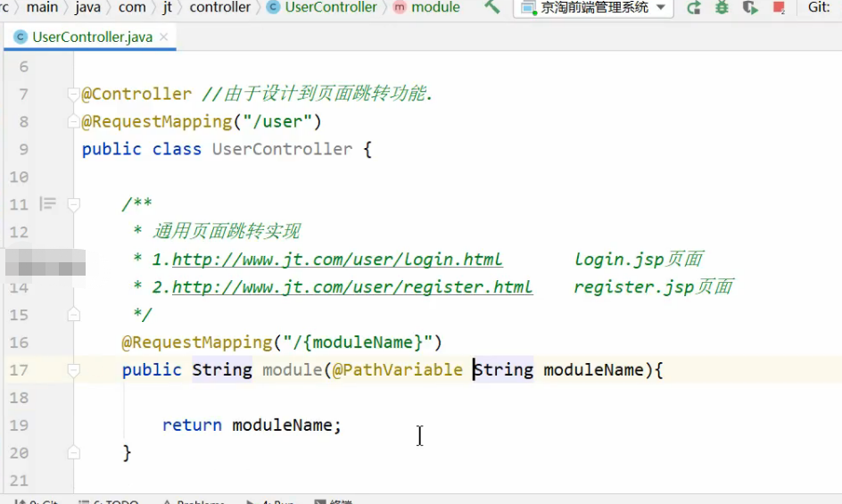The image size is (842, 504).
Task: Click the Build project hammer icon
Action: (491, 7)
